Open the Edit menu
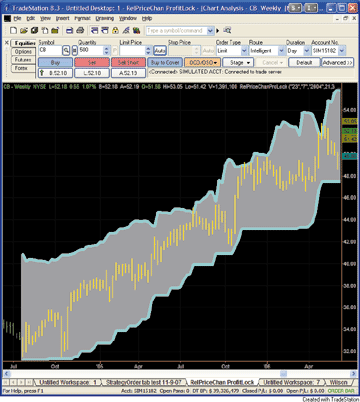This screenshot has width=360, height=402. click(x=31, y=18)
